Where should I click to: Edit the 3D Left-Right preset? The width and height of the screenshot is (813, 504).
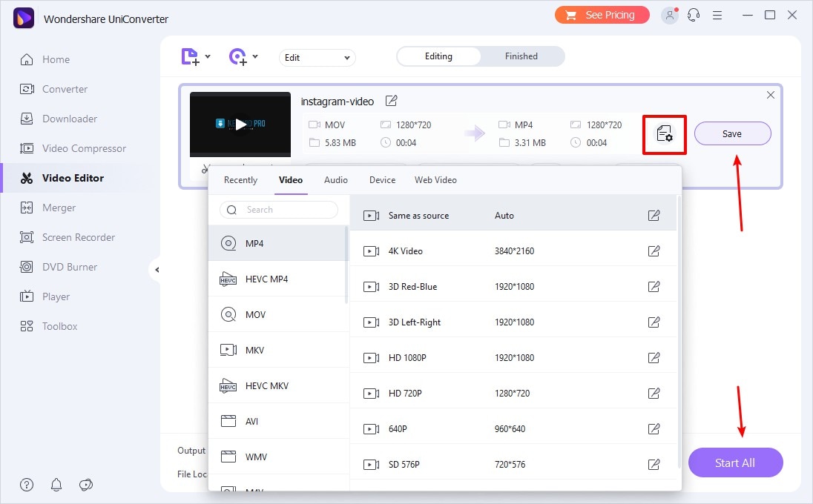(x=654, y=322)
